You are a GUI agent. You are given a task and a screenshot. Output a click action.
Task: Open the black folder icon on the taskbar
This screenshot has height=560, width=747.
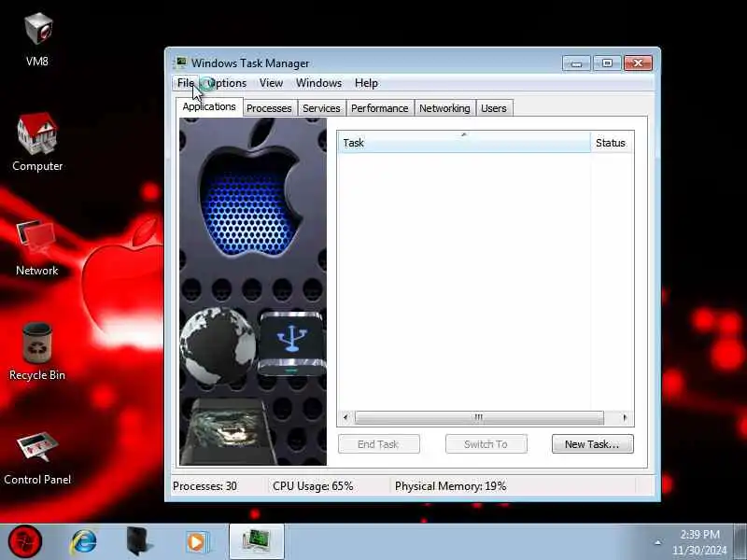139,541
